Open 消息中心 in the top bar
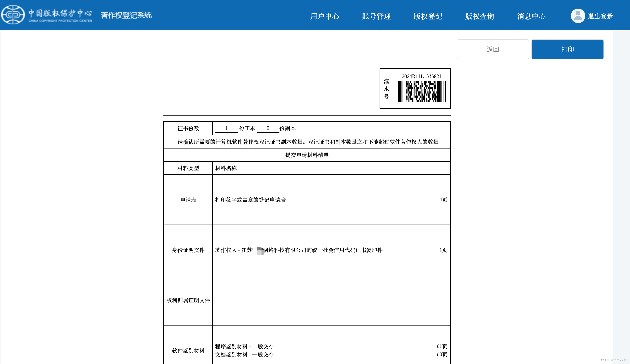The image size is (630, 364). (531, 17)
